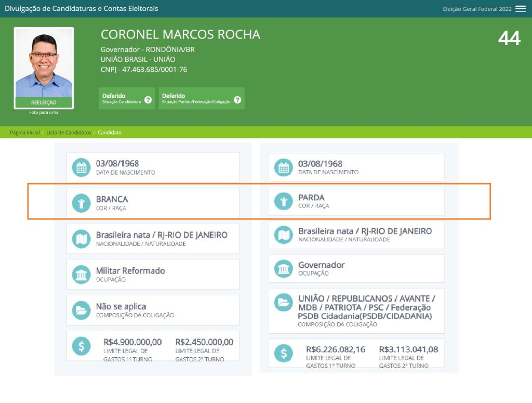
Task: Go to Página Inicial breadcrumb link
Action: (25, 133)
